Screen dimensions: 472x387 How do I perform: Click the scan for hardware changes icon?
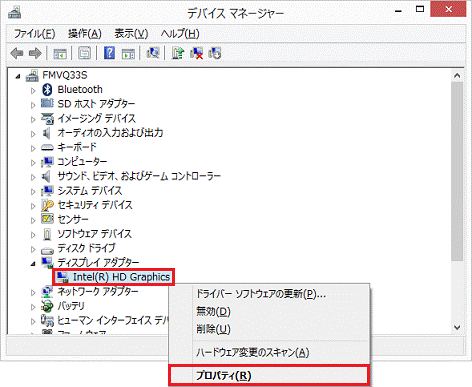coord(153,53)
